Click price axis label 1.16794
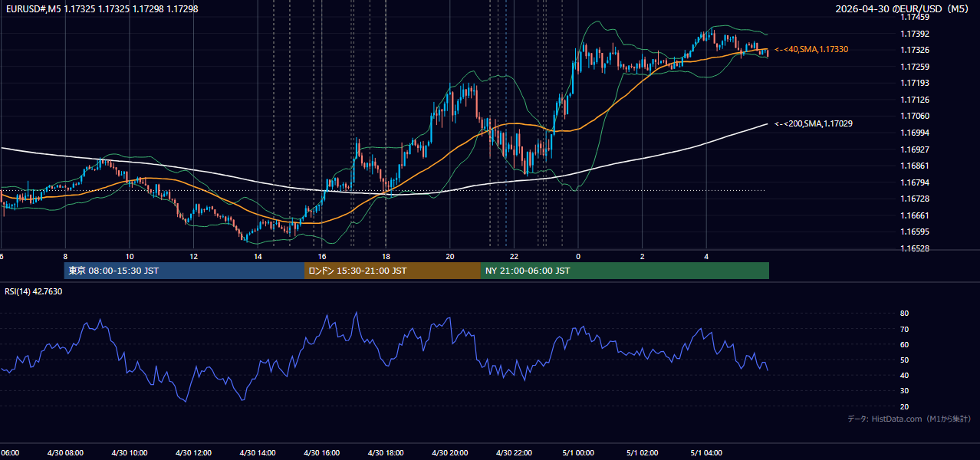 tap(915, 182)
